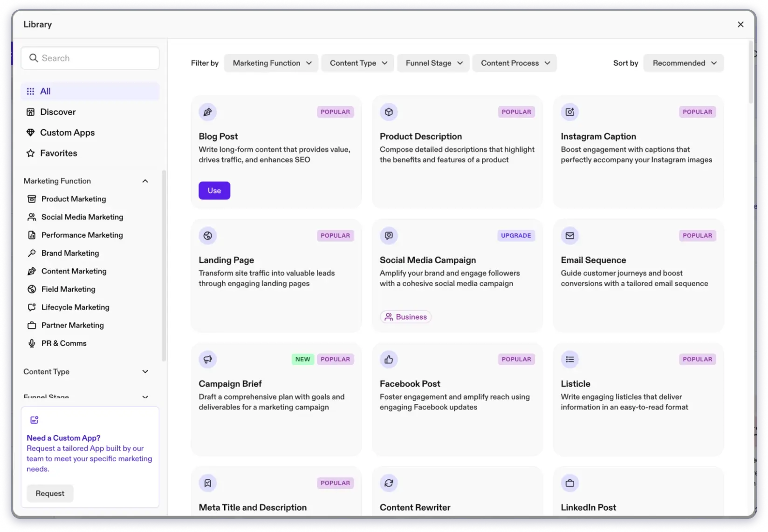Open the Favorites section

click(59, 153)
